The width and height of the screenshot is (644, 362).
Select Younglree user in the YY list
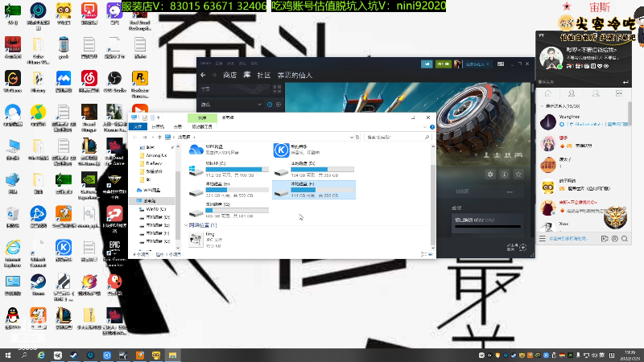[x=583, y=121]
